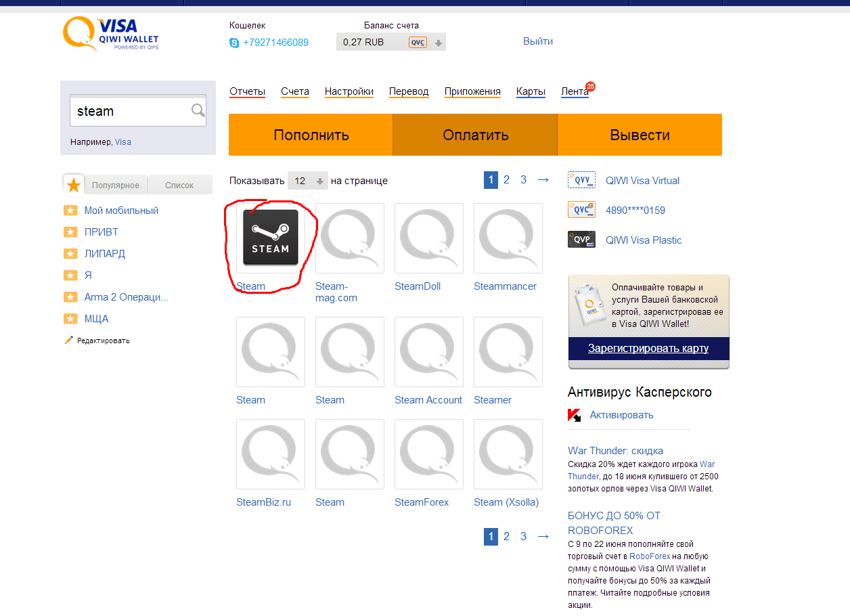Screen dimensions: 850x616
Task: Open the Мой мобильный favorite
Action: click(x=121, y=211)
